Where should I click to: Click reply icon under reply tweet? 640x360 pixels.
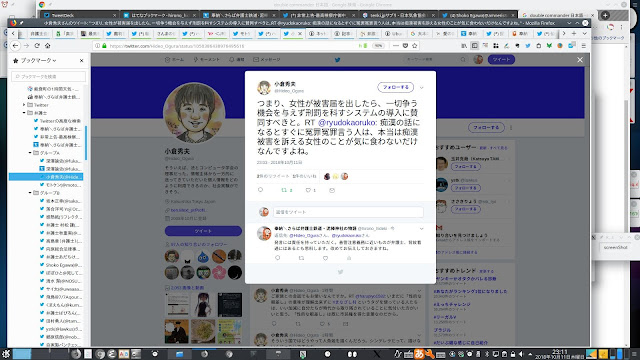(278, 258)
